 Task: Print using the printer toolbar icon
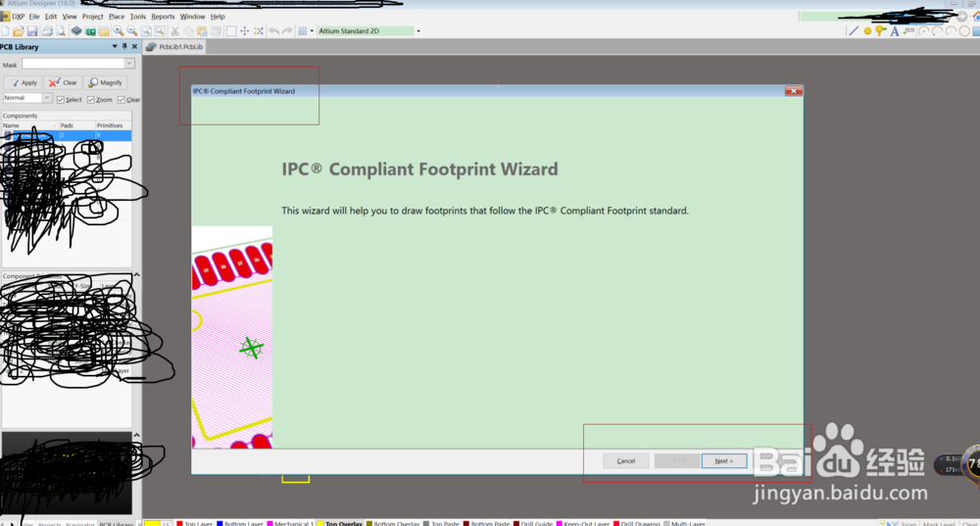[x=47, y=31]
